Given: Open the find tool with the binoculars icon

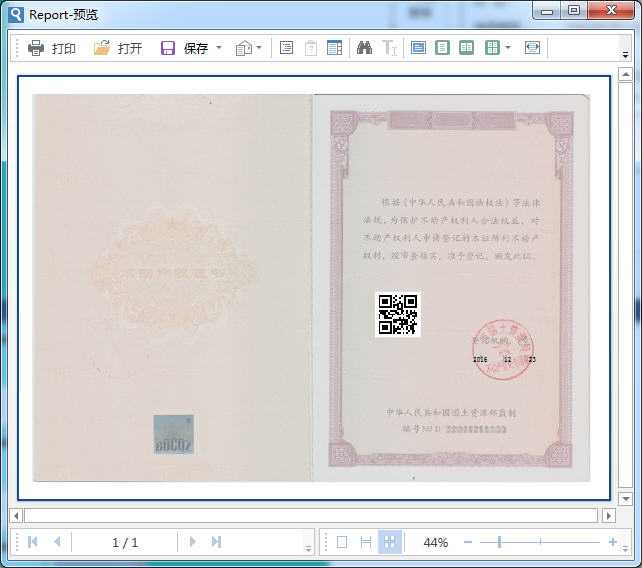Looking at the screenshot, I should pos(364,48).
